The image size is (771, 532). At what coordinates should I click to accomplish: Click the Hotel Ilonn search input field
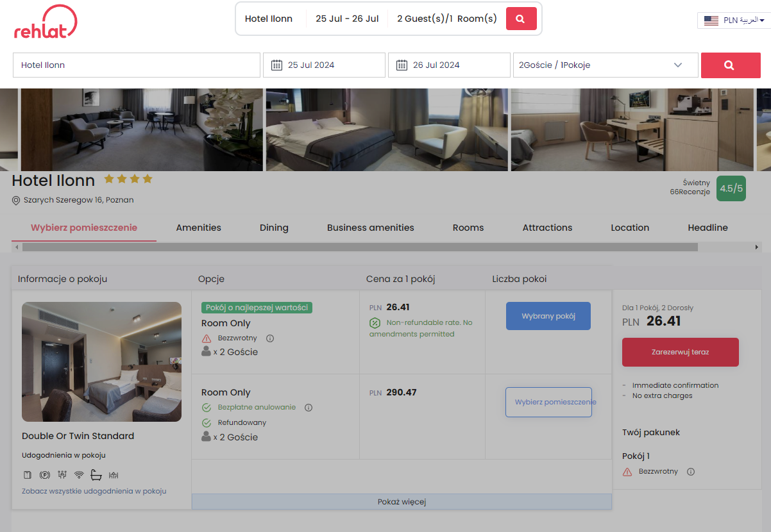point(137,65)
